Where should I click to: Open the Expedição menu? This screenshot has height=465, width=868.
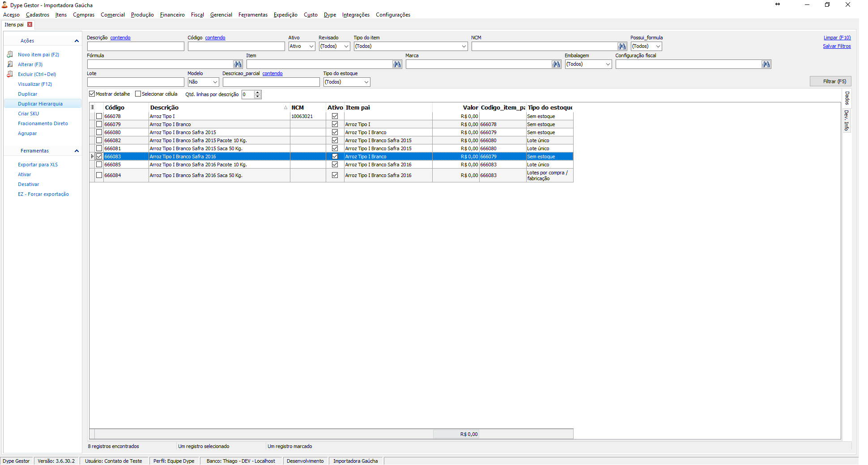point(285,15)
